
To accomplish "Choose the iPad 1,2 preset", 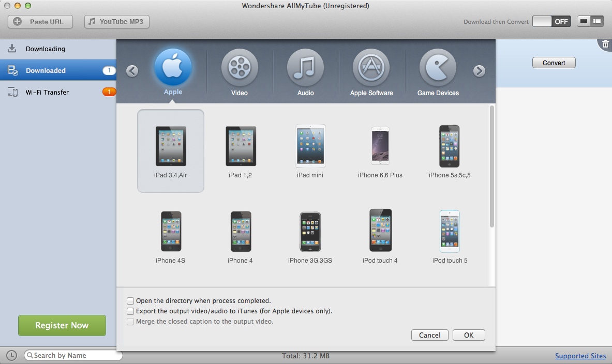I will (x=241, y=151).
